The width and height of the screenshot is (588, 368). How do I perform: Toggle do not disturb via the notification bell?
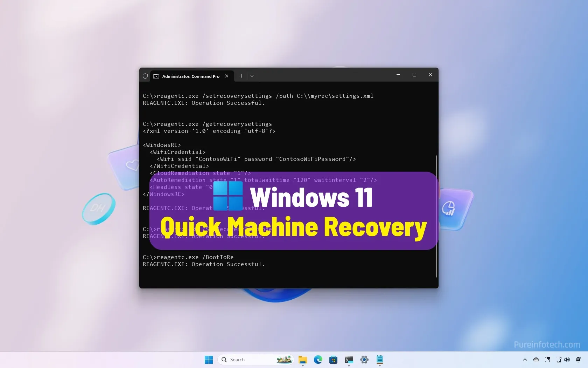point(579,360)
